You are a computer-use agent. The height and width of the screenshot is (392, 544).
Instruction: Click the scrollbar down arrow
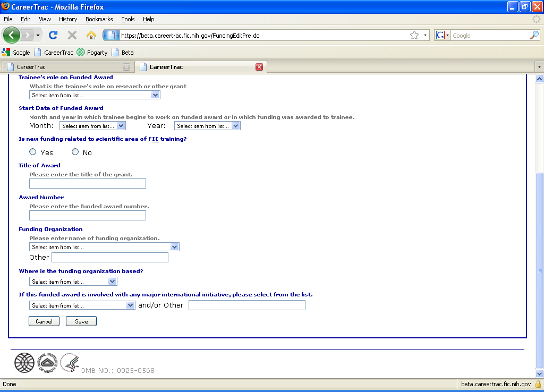click(x=539, y=373)
